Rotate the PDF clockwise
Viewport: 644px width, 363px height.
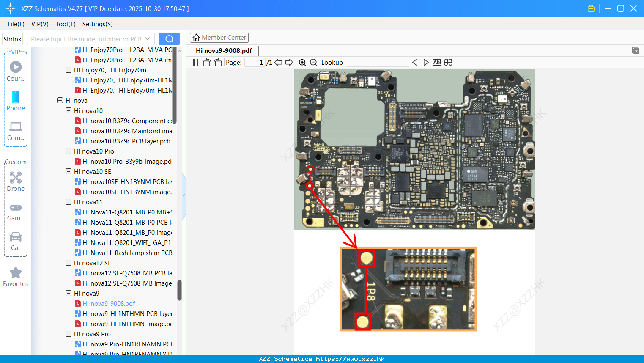point(218,63)
